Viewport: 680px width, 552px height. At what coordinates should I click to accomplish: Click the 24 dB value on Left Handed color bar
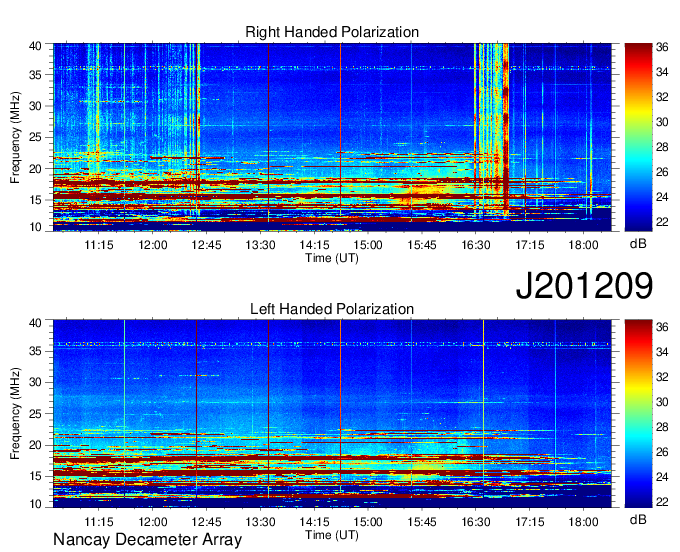pyautogui.click(x=662, y=477)
